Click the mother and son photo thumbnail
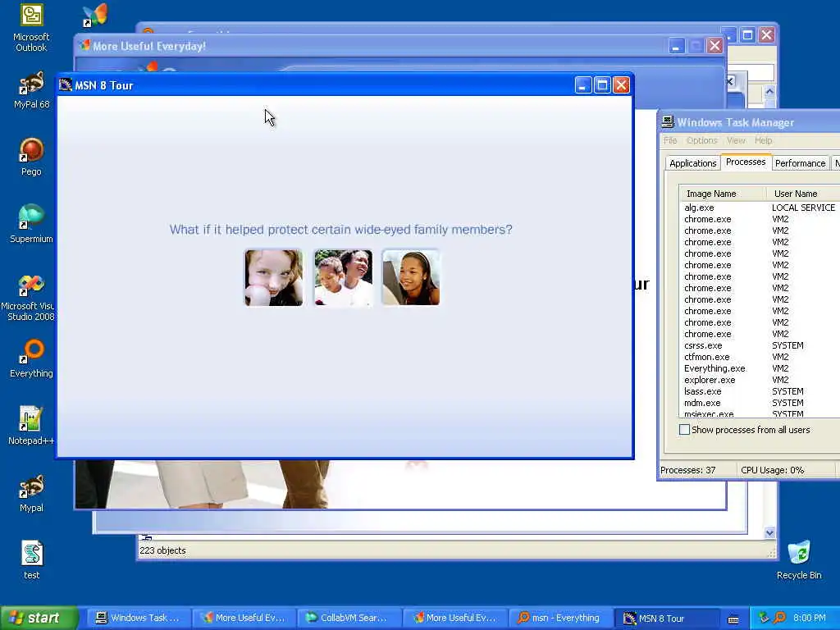840x630 pixels. (x=343, y=277)
